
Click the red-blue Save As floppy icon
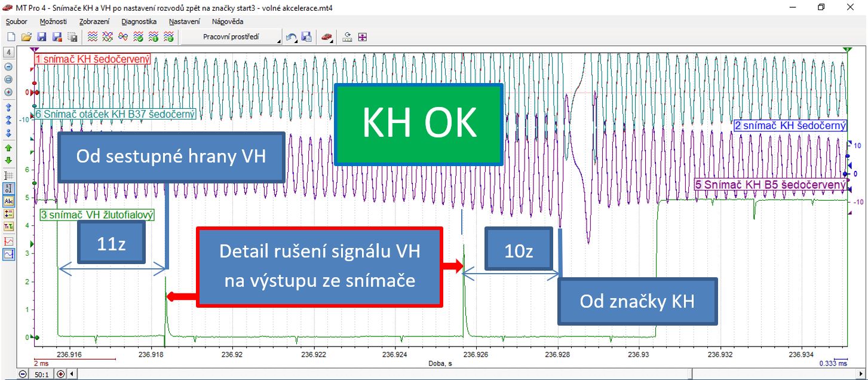[57, 37]
